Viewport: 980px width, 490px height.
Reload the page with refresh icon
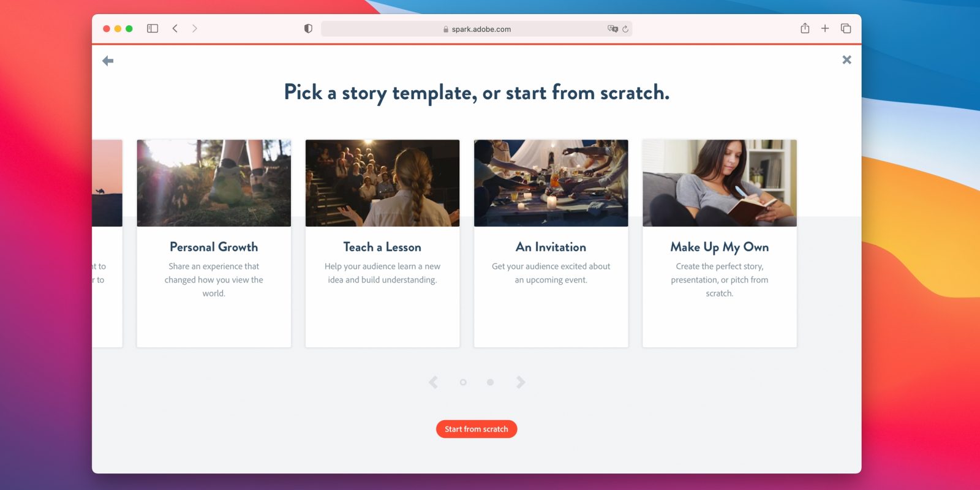click(x=625, y=29)
